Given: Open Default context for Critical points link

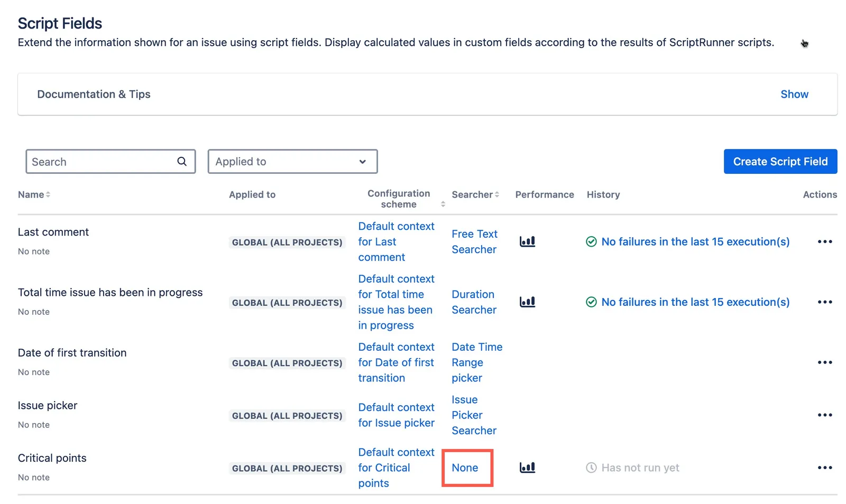Looking at the screenshot, I should 396,468.
